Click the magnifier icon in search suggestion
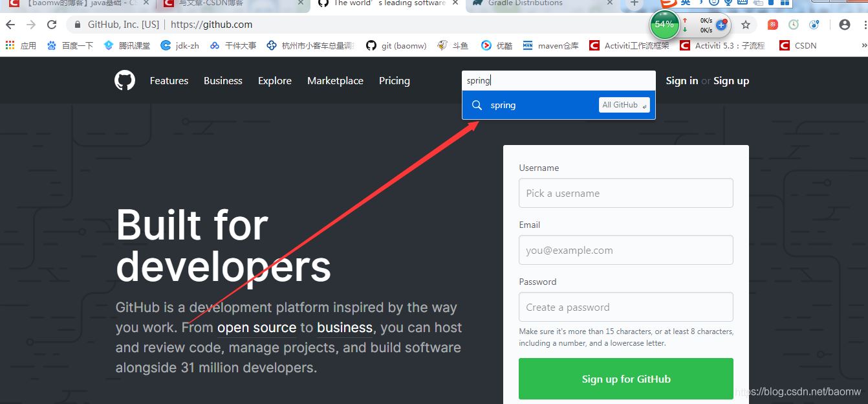The height and width of the screenshot is (404, 868). pos(477,105)
